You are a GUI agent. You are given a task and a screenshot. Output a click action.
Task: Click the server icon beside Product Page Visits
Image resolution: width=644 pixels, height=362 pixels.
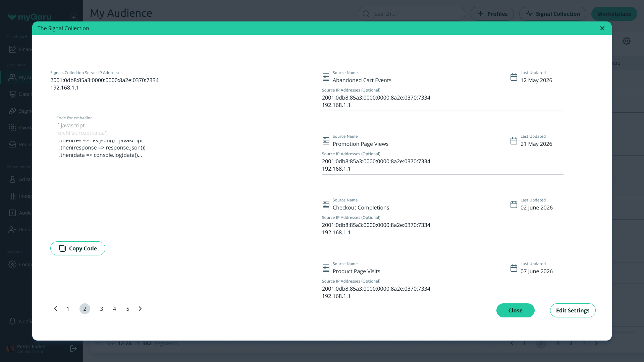(x=326, y=268)
